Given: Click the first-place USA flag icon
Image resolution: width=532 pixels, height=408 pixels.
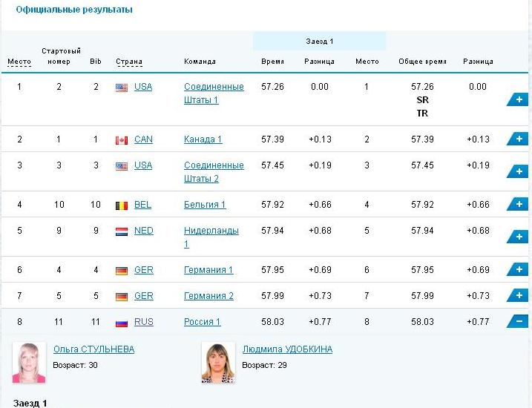Looking at the screenshot, I should [x=122, y=87].
